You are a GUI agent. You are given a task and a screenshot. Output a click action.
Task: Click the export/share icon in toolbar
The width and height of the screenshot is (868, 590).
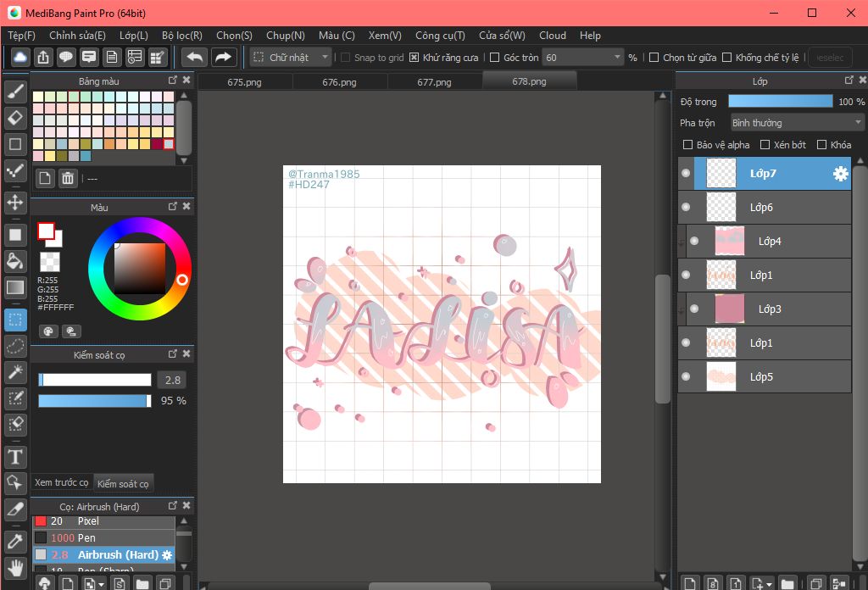(43, 57)
